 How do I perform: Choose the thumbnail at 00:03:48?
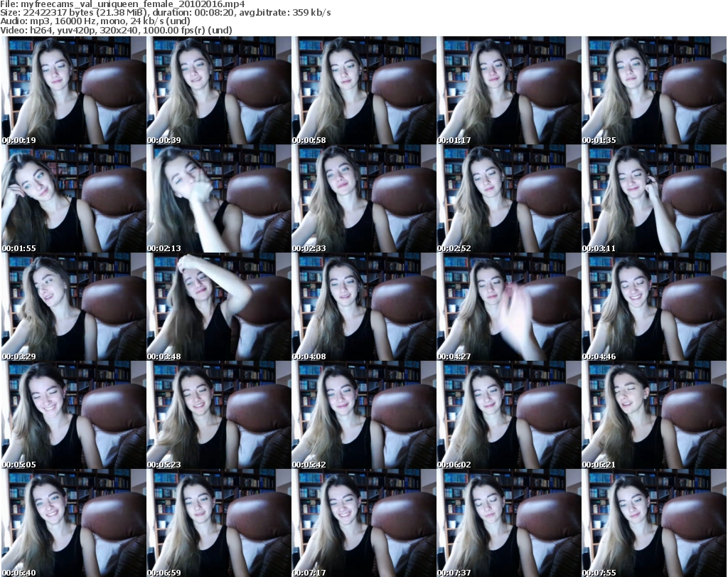(x=219, y=307)
